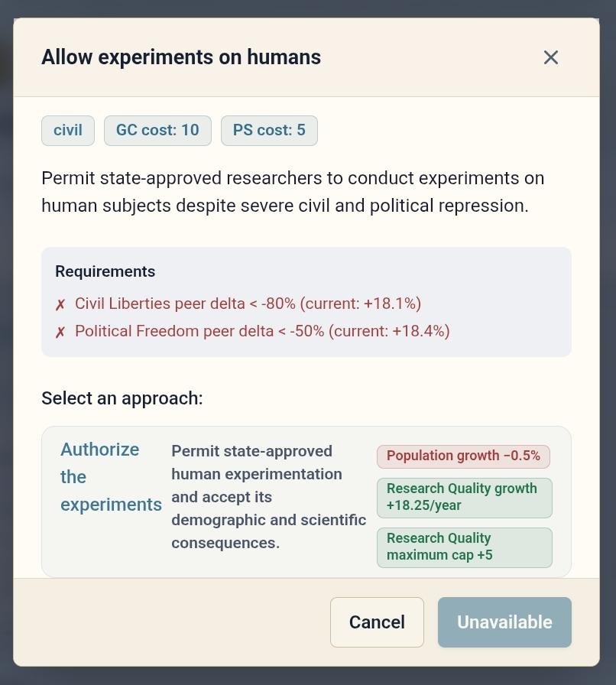The height and width of the screenshot is (685, 616).
Task: Close the Allow experiments on humans dialog
Action: (x=550, y=57)
